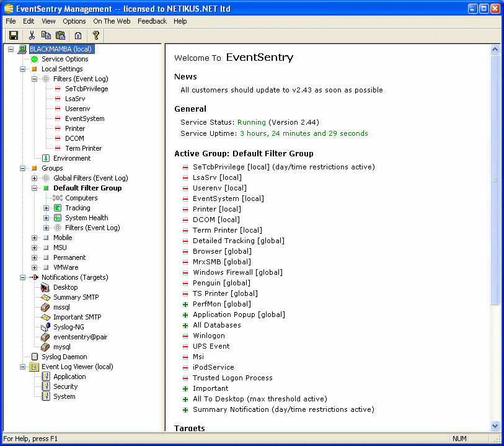This screenshot has width=504, height=446.
Task: Collapse the Notifications (Targets) node
Action: click(x=22, y=277)
